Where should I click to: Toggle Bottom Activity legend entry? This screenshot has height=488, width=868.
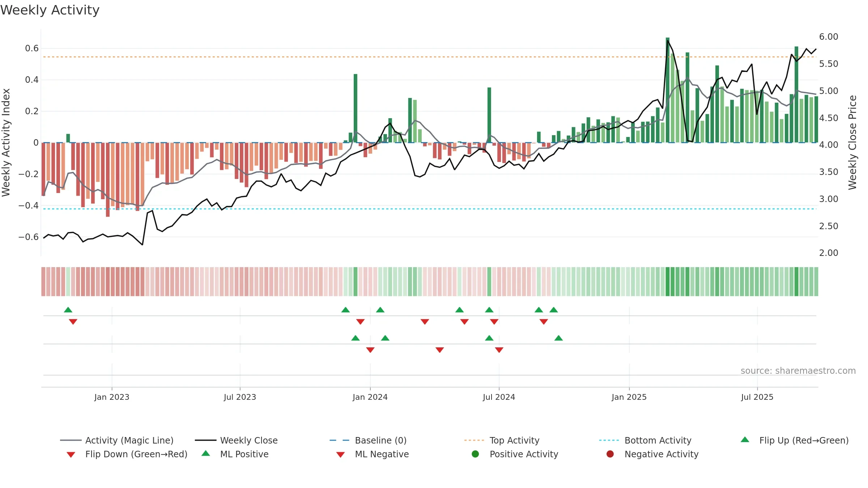(645, 440)
